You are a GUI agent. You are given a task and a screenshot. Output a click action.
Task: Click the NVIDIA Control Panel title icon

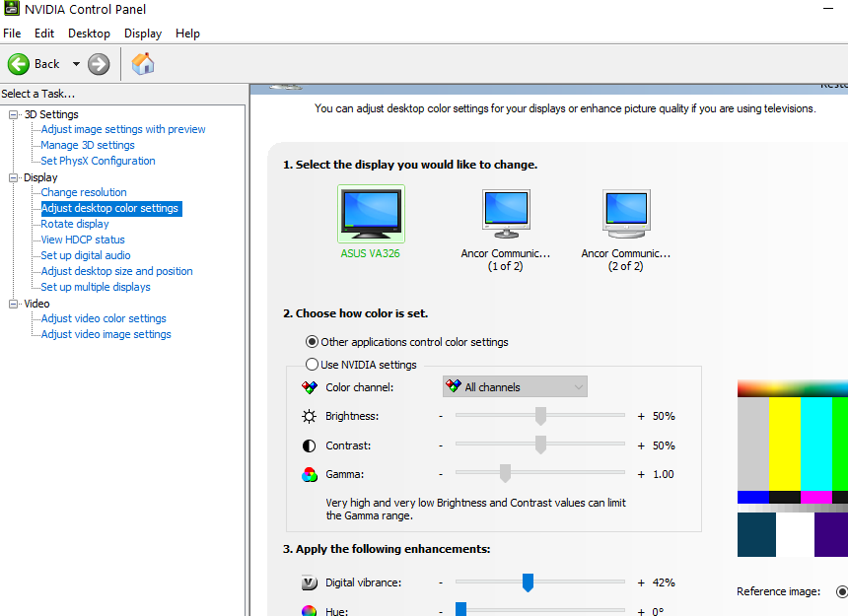click(12, 8)
